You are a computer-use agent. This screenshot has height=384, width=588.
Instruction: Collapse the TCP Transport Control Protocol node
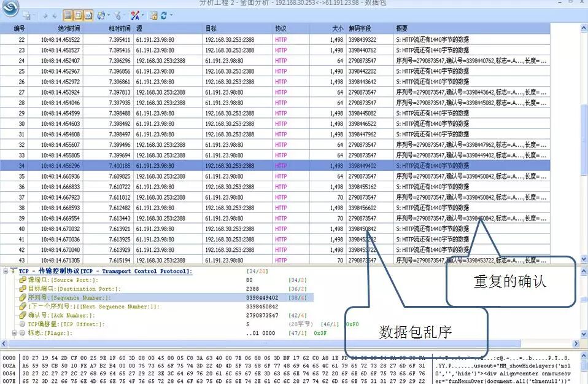coord(6,270)
